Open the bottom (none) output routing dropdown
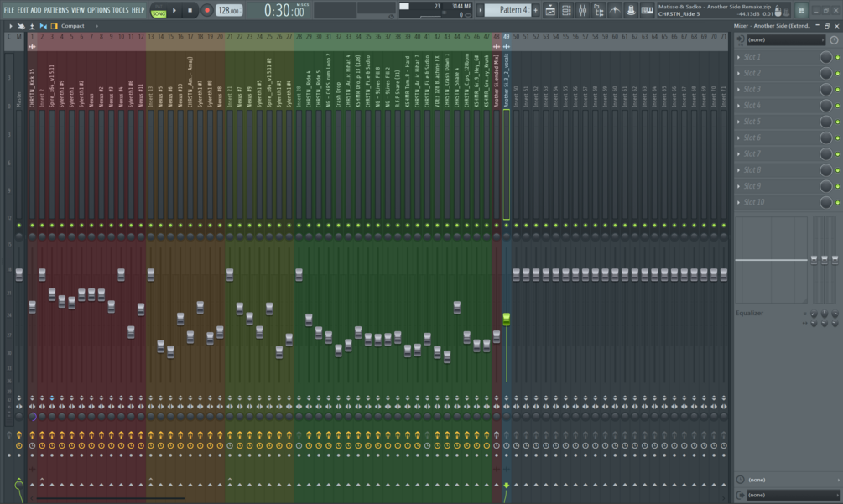Screen dimensions: 843x504 pyautogui.click(x=793, y=495)
